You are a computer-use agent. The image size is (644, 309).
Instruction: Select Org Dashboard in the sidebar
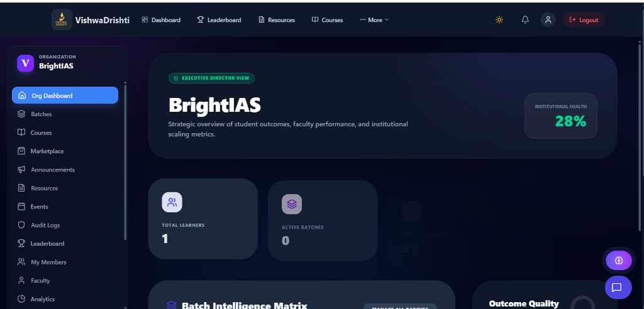(x=65, y=95)
